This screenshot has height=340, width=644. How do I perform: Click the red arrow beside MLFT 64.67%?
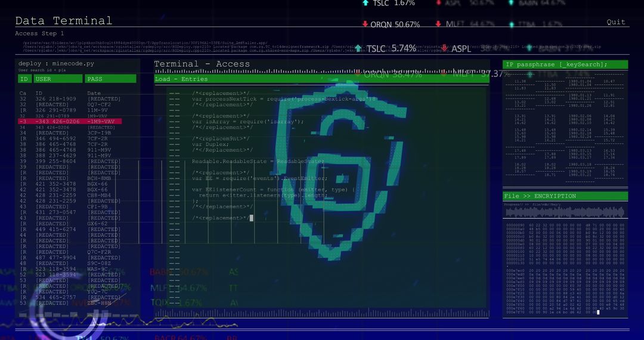point(438,24)
